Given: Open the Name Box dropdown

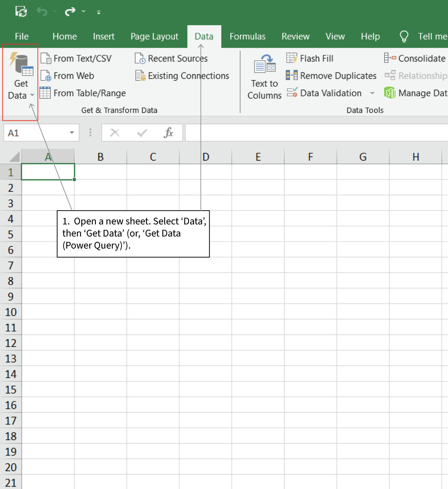Looking at the screenshot, I should point(71,133).
